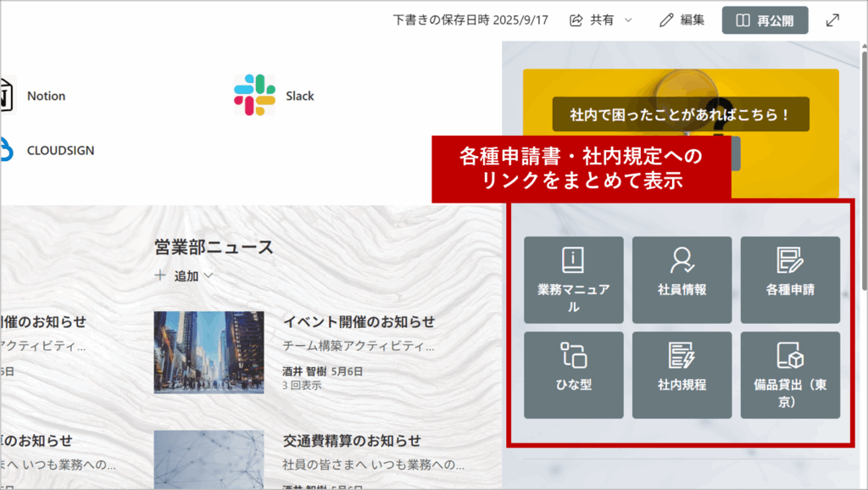Click the book icon on 業務マニュアル
The width and height of the screenshot is (868, 490).
pyautogui.click(x=573, y=260)
